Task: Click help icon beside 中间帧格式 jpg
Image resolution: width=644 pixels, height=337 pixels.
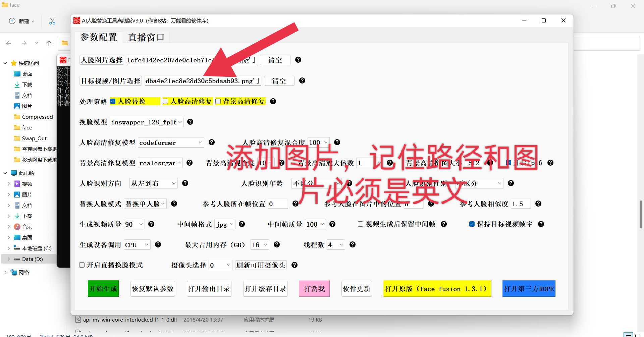Action: click(242, 224)
